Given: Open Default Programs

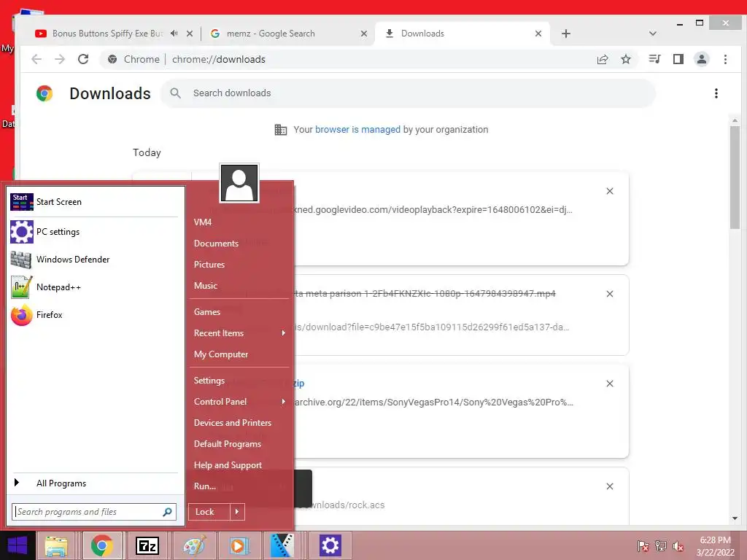Looking at the screenshot, I should (x=228, y=444).
